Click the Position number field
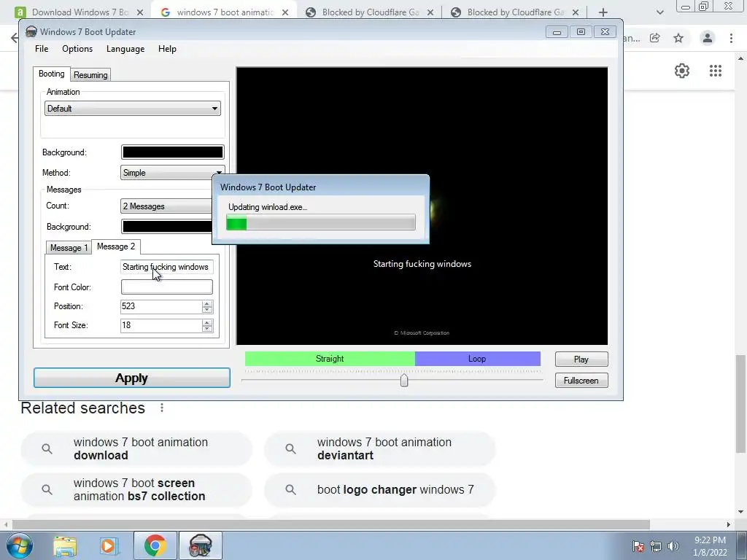This screenshot has height=560, width=747. [161, 306]
